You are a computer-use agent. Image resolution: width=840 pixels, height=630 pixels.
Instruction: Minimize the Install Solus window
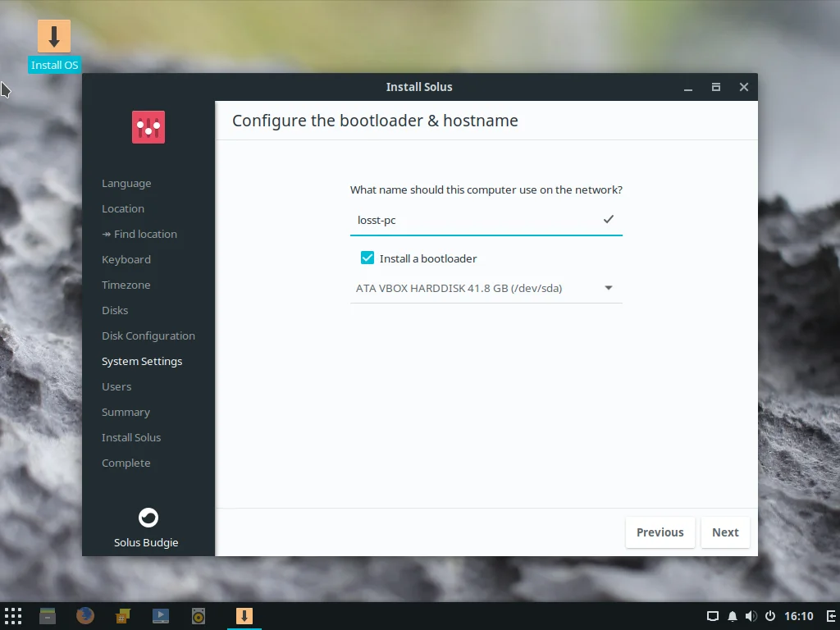point(688,87)
